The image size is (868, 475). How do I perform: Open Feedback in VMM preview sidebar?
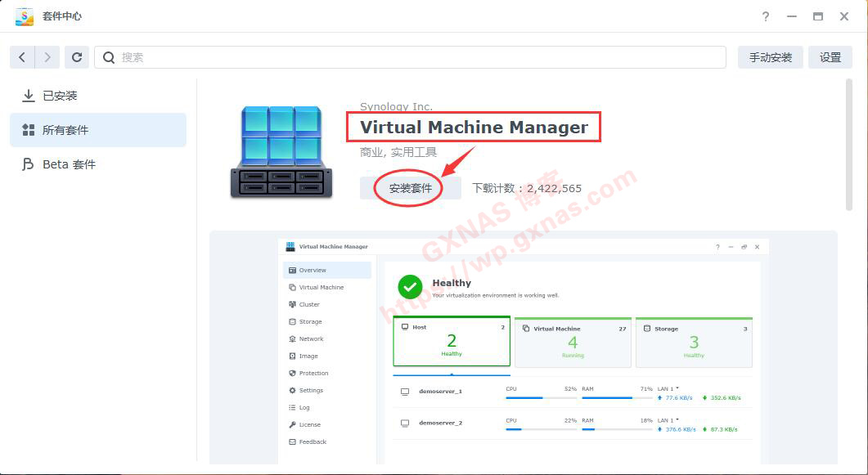[x=315, y=441]
